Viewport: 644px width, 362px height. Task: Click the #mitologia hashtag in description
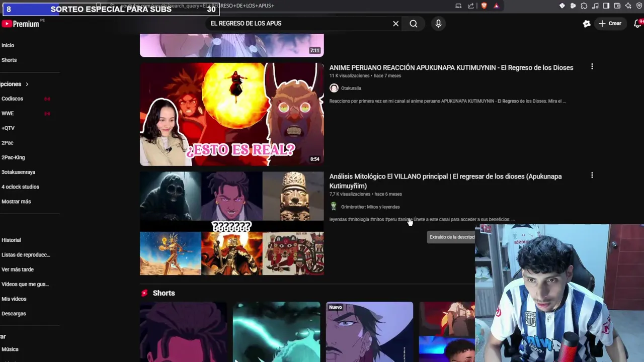358,220
